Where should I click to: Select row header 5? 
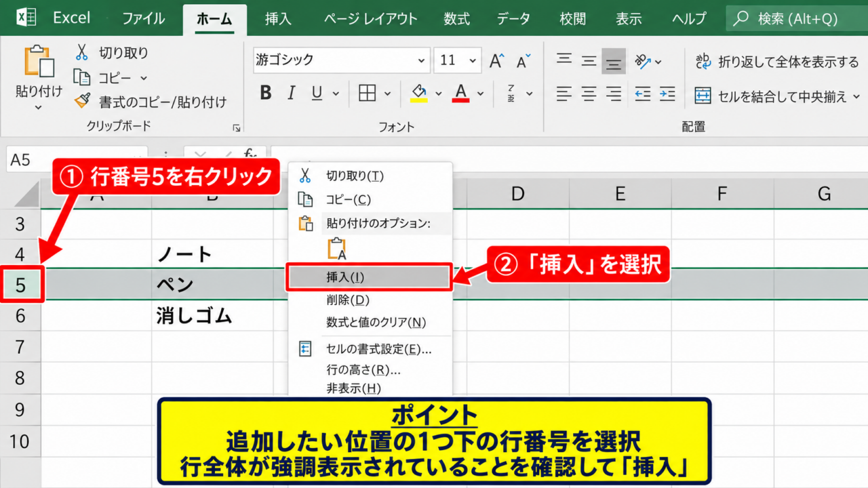click(x=20, y=285)
